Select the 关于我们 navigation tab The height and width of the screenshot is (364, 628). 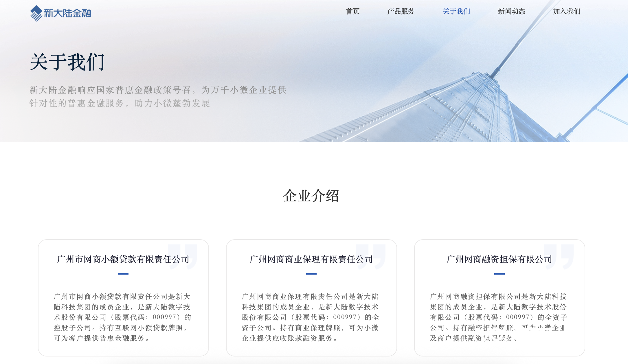point(456,11)
